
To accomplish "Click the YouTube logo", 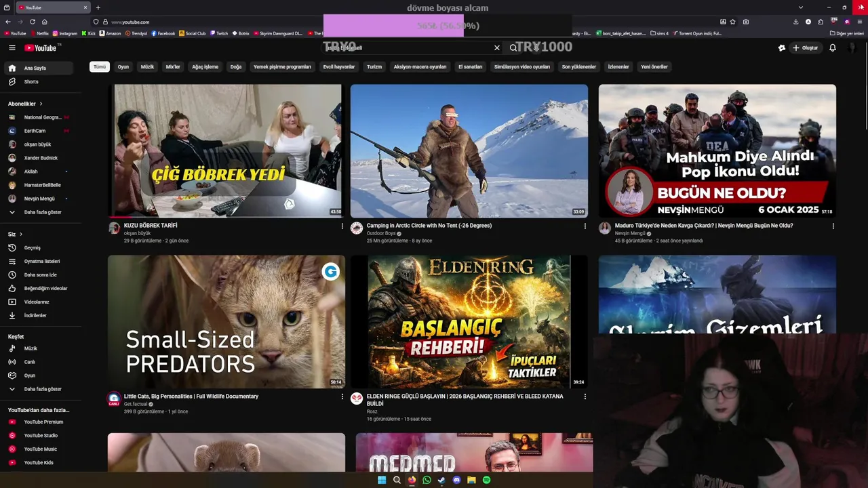I will coord(41,48).
